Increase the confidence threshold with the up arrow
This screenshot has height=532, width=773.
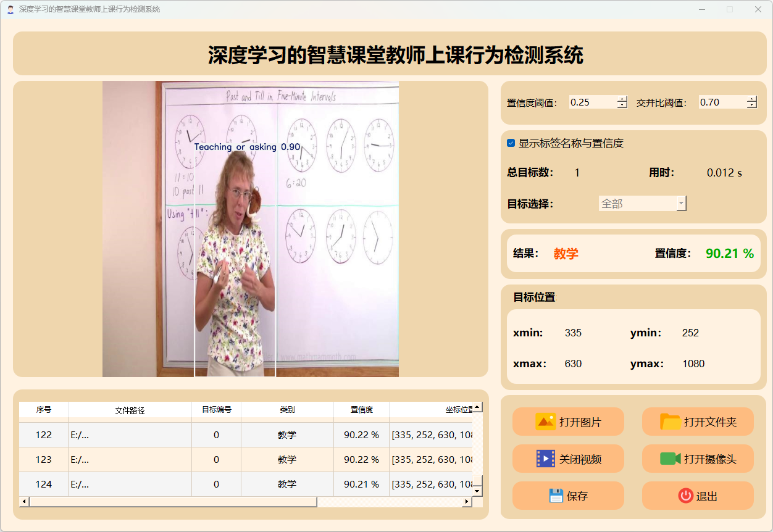tap(622, 99)
